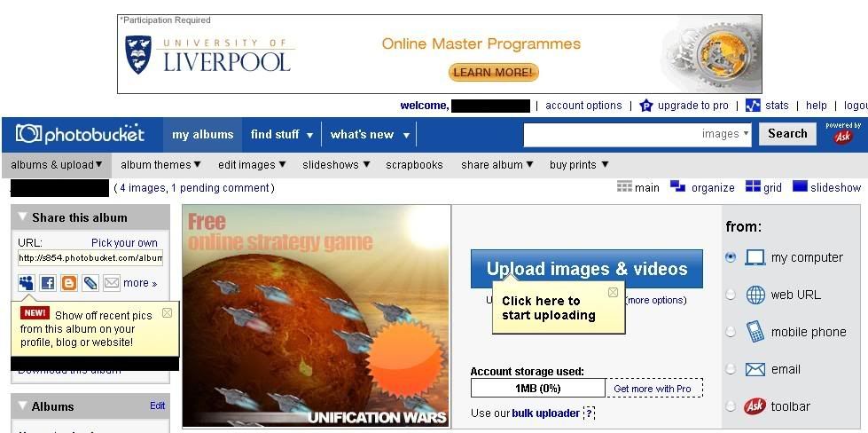The image size is (868, 433).
Task: Click the organize link text
Action: [713, 188]
